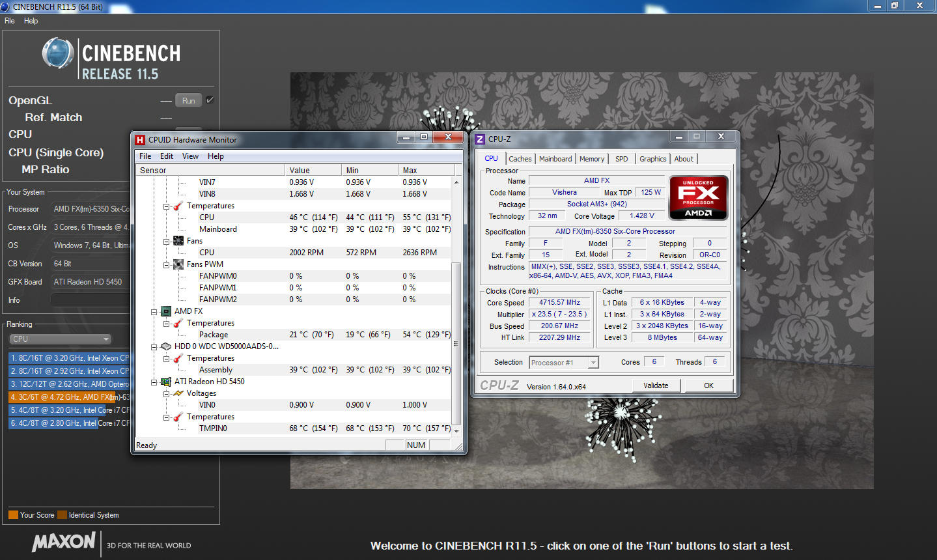Screen dimensions: 937x560
Task: Click the Info input field in Cinebench
Action: click(x=90, y=300)
